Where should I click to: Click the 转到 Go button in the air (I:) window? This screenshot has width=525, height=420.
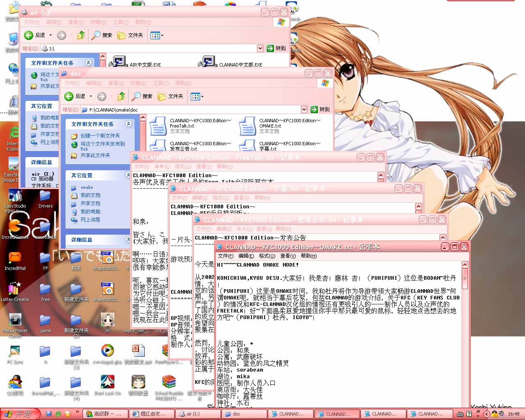point(276,48)
